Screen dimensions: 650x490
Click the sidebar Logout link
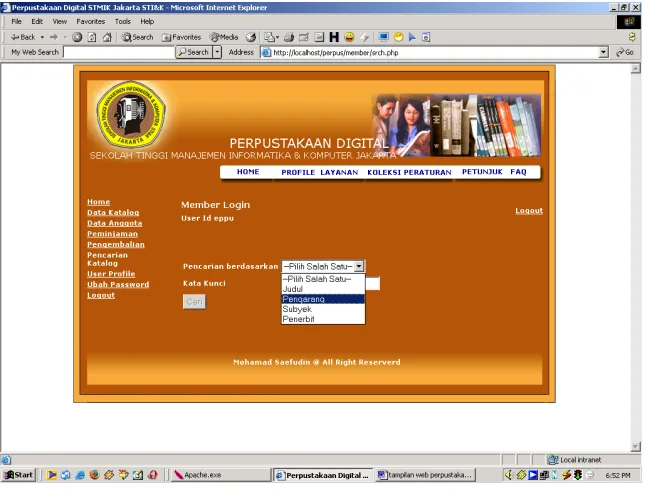[101, 296]
